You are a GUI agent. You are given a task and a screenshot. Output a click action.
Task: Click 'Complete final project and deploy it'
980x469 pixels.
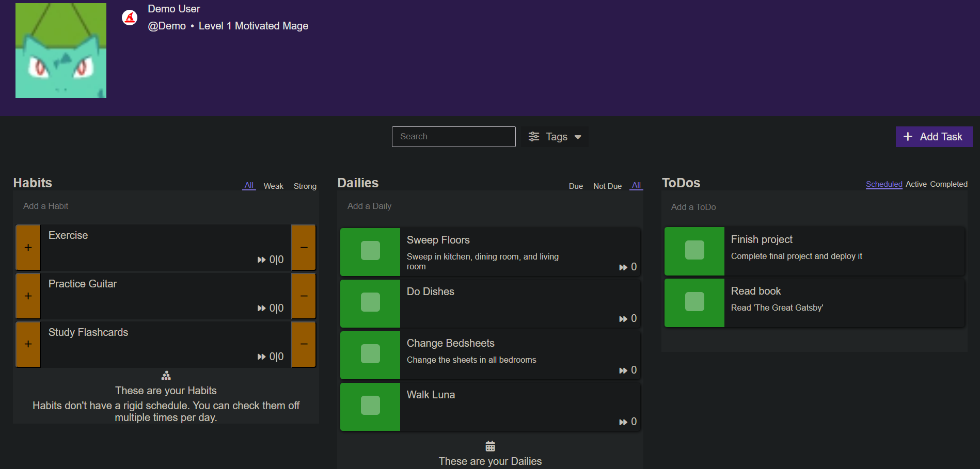[x=797, y=256]
